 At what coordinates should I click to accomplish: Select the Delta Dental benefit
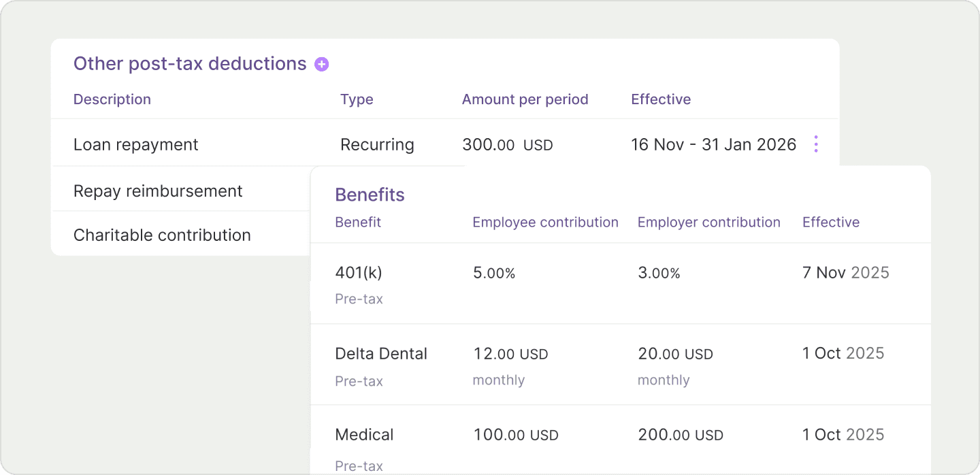tap(381, 353)
